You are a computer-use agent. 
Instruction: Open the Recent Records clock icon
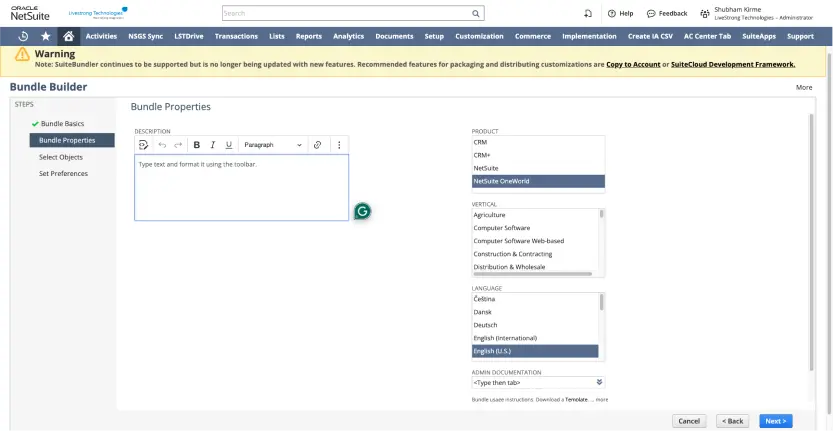[x=23, y=36]
